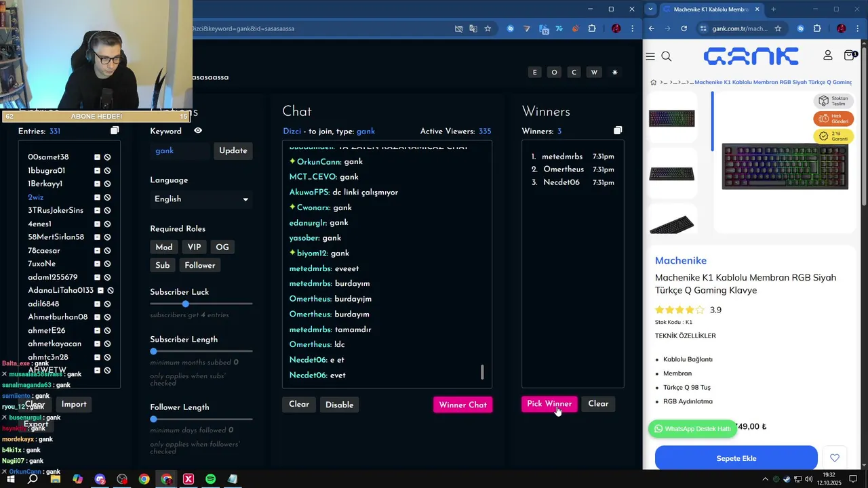
Task: Open File Explorer from the taskbar
Action: tap(55, 479)
